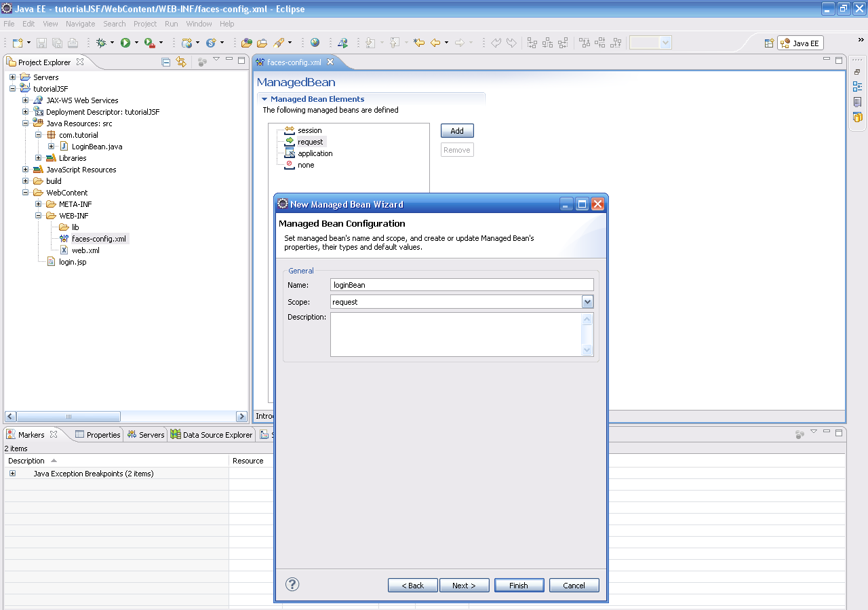The height and width of the screenshot is (610, 868).
Task: Maximize the Project Explorer view
Action: click(x=241, y=60)
